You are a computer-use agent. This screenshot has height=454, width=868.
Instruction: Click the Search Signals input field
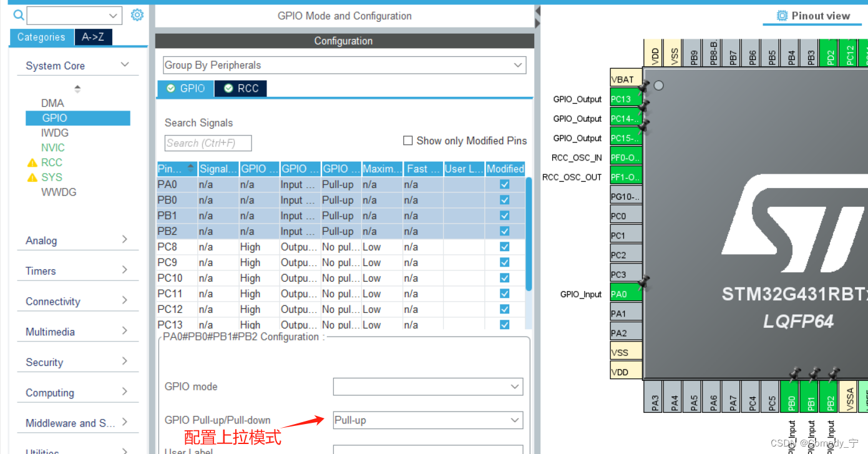(208, 143)
